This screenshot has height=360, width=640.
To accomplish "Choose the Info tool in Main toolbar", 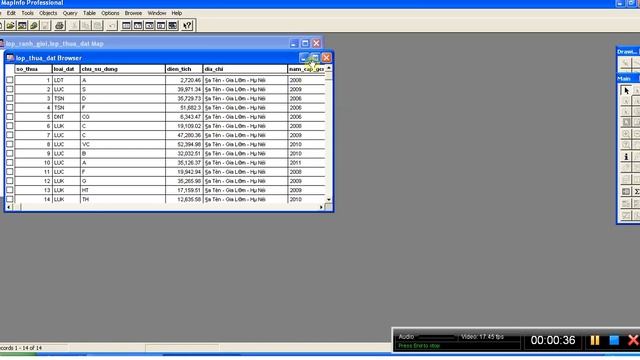I will point(626,157).
